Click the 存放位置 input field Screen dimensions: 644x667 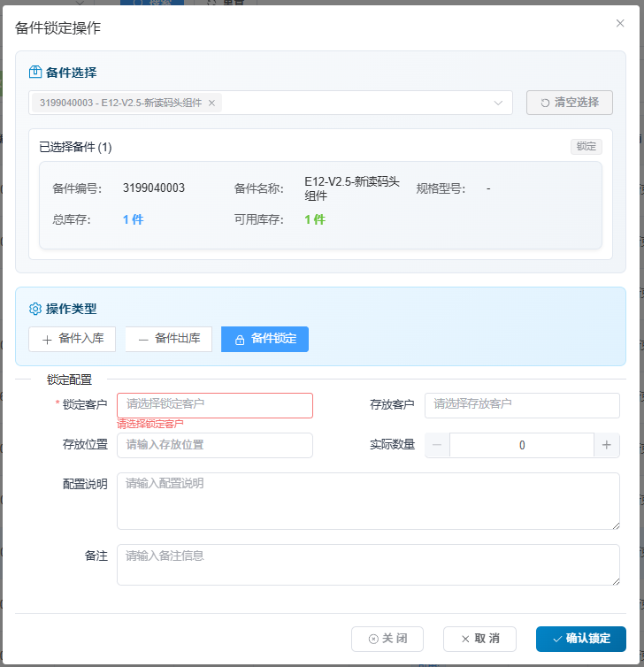[x=215, y=445]
